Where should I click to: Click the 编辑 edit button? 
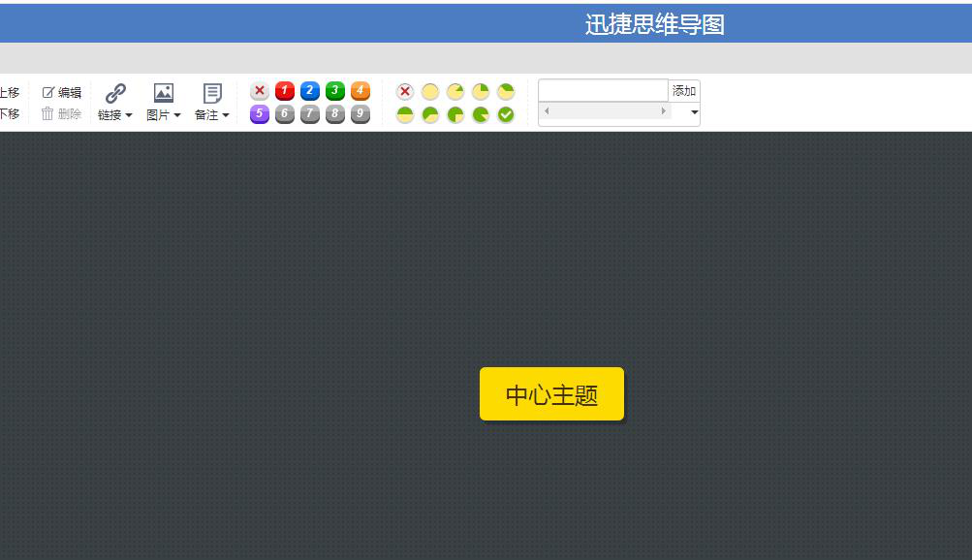(61, 92)
